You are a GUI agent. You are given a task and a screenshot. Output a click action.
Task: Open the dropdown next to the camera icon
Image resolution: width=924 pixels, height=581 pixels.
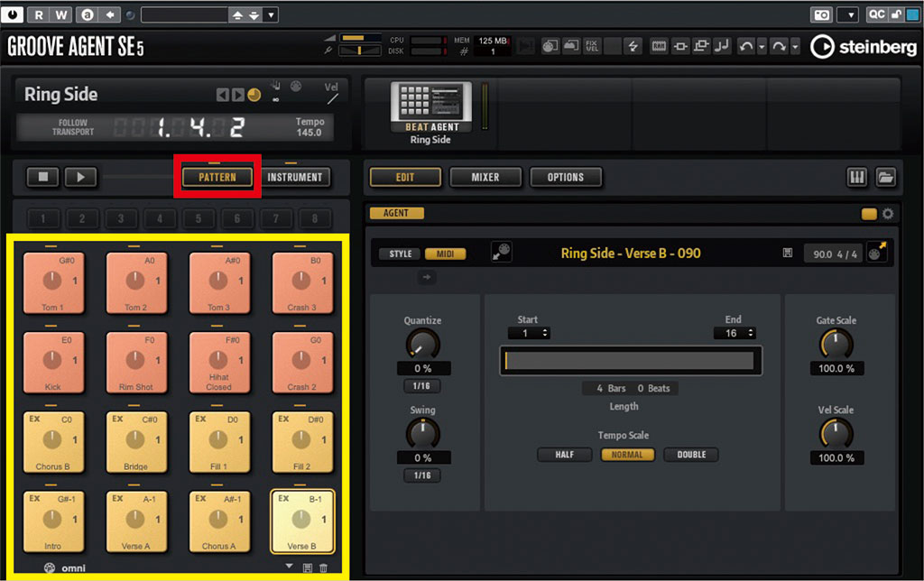pyautogui.click(x=848, y=14)
